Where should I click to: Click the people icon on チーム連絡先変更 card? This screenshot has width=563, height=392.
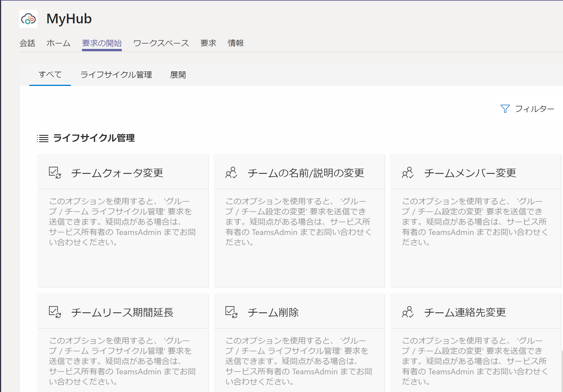point(408,312)
